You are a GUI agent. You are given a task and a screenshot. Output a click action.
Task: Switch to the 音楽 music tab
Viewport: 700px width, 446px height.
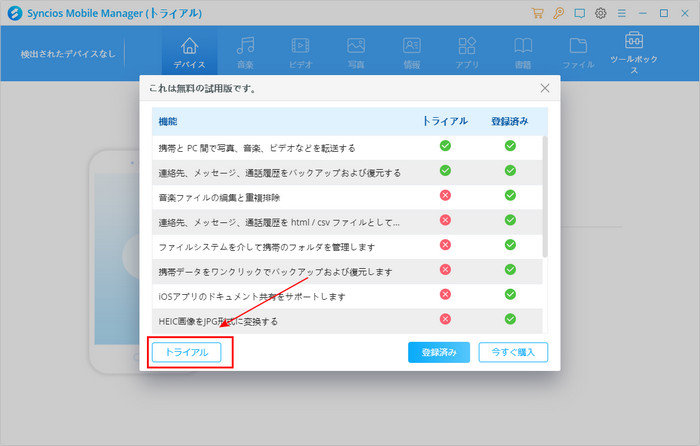click(245, 53)
